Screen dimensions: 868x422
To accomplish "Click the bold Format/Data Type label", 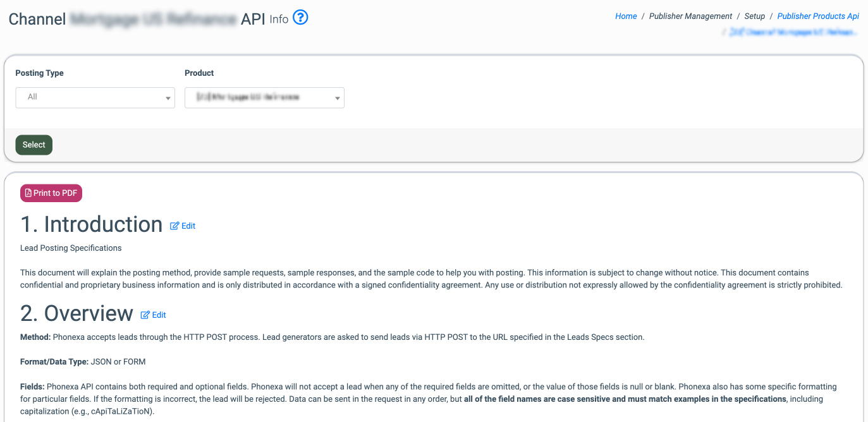I will [54, 362].
